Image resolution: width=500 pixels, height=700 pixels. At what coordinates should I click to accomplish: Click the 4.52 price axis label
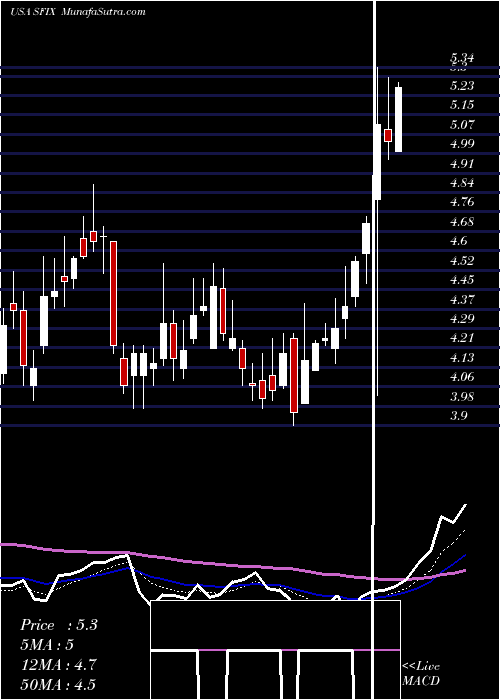coord(462,260)
